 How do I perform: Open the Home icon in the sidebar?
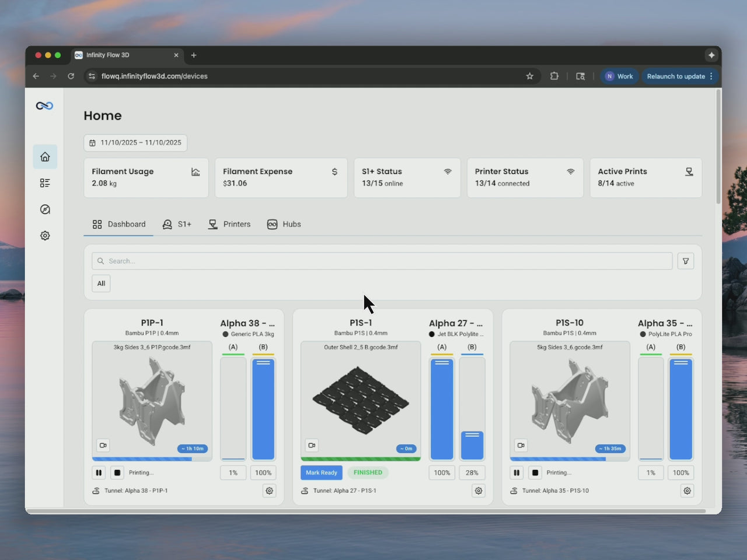point(45,156)
